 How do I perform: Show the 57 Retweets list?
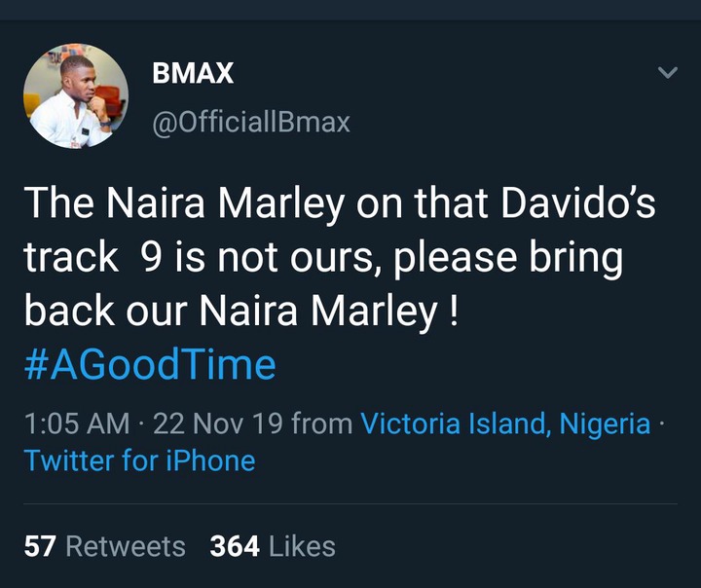click(104, 546)
